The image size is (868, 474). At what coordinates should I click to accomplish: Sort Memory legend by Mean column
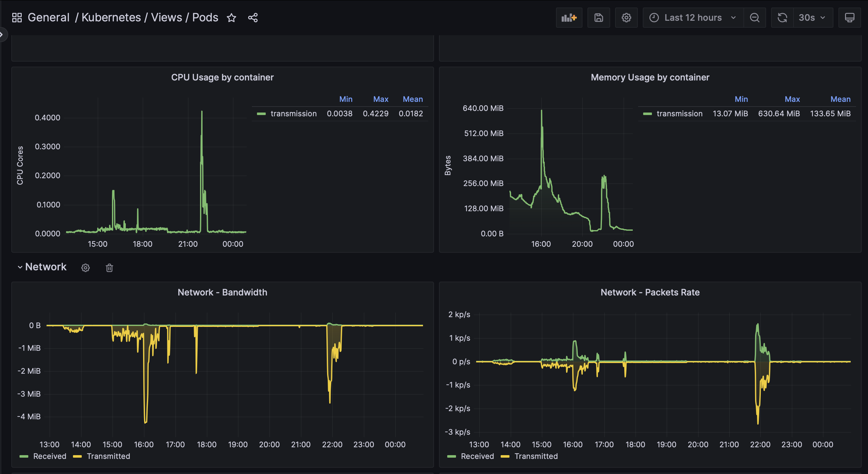(x=840, y=99)
